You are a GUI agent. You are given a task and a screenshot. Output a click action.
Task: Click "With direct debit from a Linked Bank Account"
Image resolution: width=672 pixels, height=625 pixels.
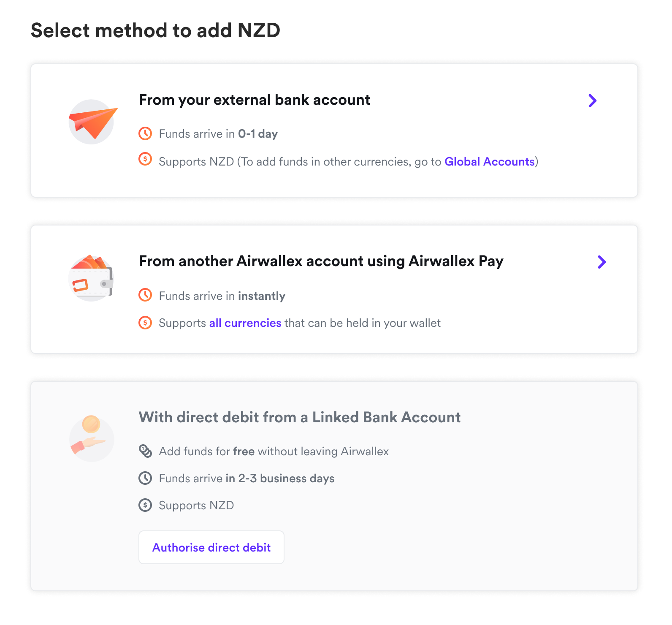[x=300, y=417]
